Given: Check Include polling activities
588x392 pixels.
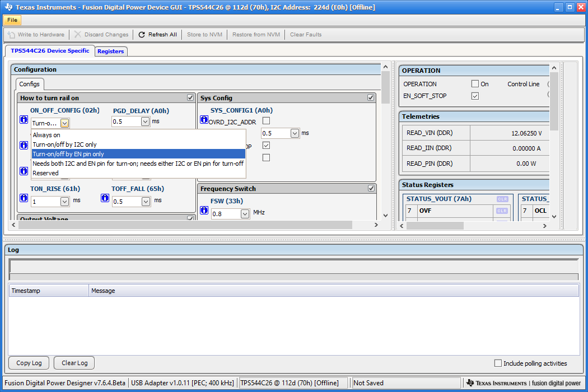Looking at the screenshot, I should (x=498, y=363).
